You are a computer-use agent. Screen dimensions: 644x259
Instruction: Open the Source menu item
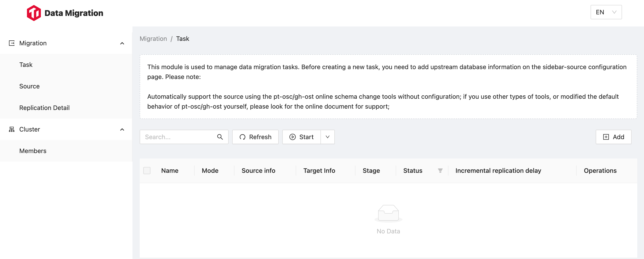29,86
